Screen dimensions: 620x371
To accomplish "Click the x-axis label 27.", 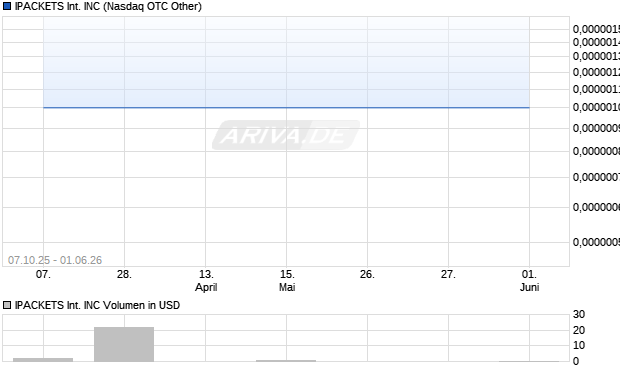I will click(448, 274).
